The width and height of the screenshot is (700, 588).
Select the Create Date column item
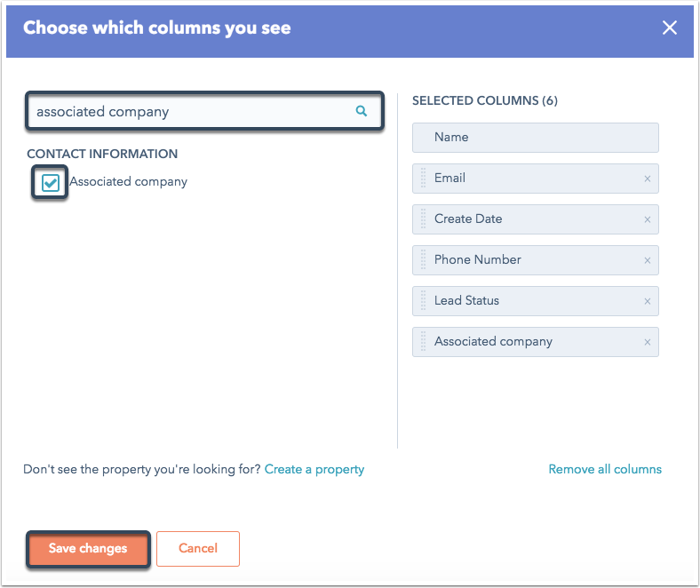[x=536, y=219]
